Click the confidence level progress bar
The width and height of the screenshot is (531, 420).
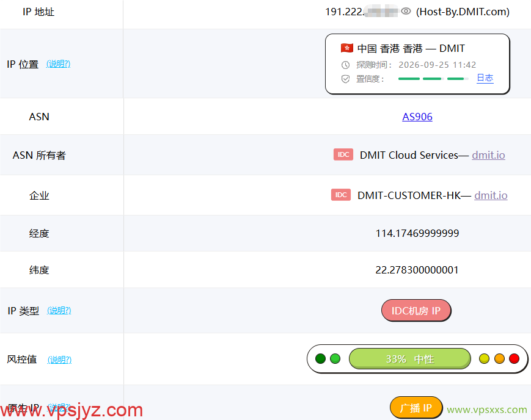(433, 79)
